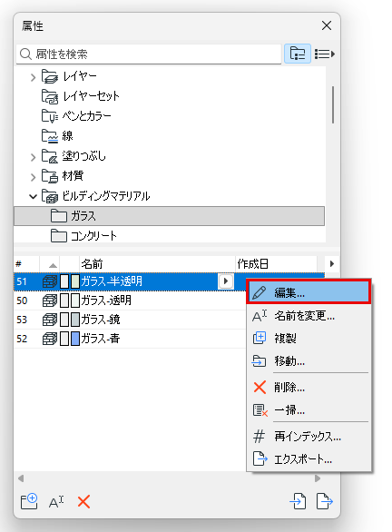The height and width of the screenshot is (532, 392).
Task: Choose 削除... from the context menu
Action: coord(309,387)
